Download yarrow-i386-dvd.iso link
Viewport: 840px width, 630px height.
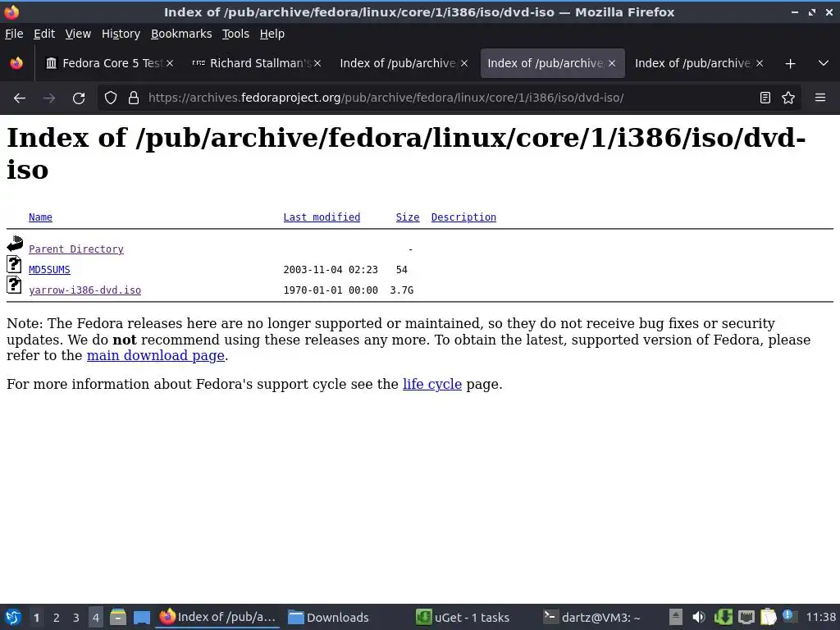pos(85,290)
